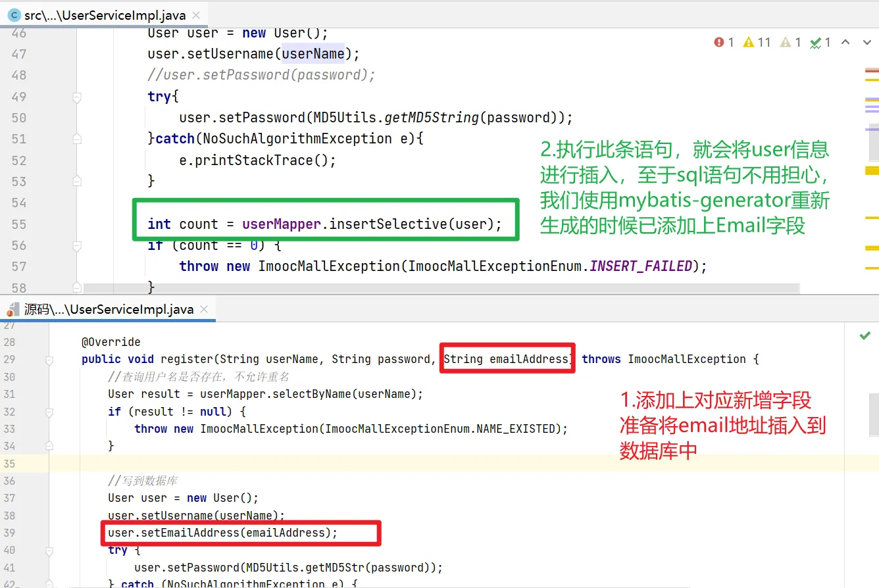Jump to previous highlighted error with up arrow
This screenshot has height=588, width=879.
tap(846, 42)
